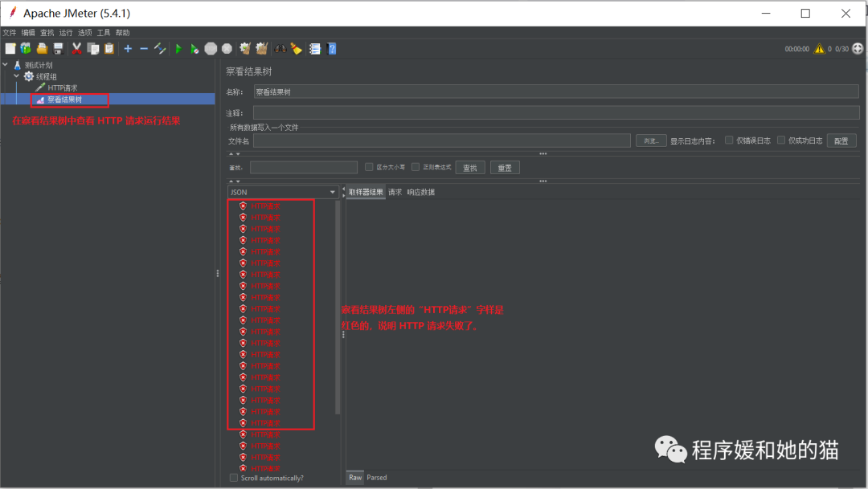Open the 运行 menu
Viewport: 868px width, 489px height.
[x=66, y=33]
